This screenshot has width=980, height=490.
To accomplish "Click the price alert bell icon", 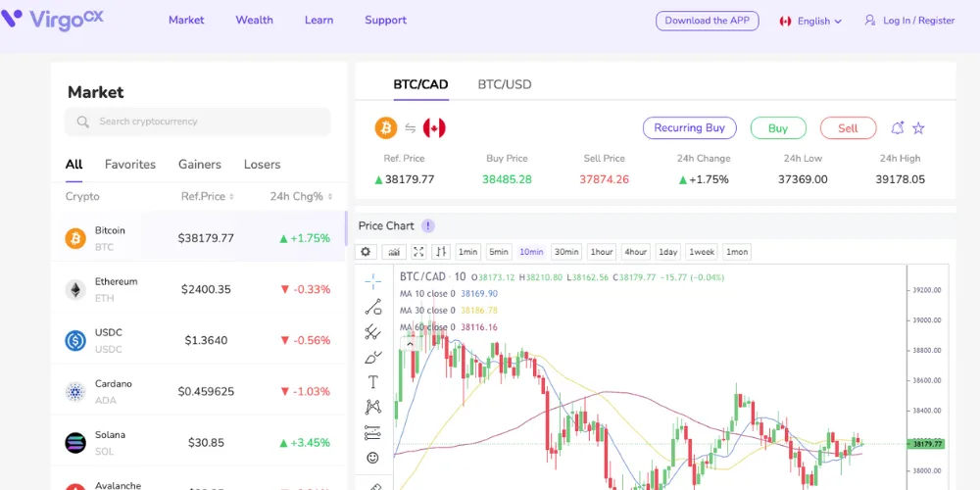I will (897, 128).
